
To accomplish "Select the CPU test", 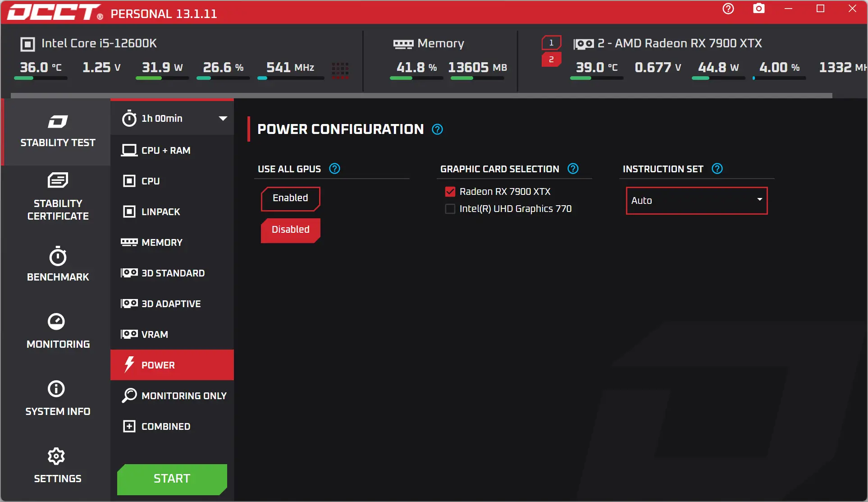I will (x=172, y=181).
